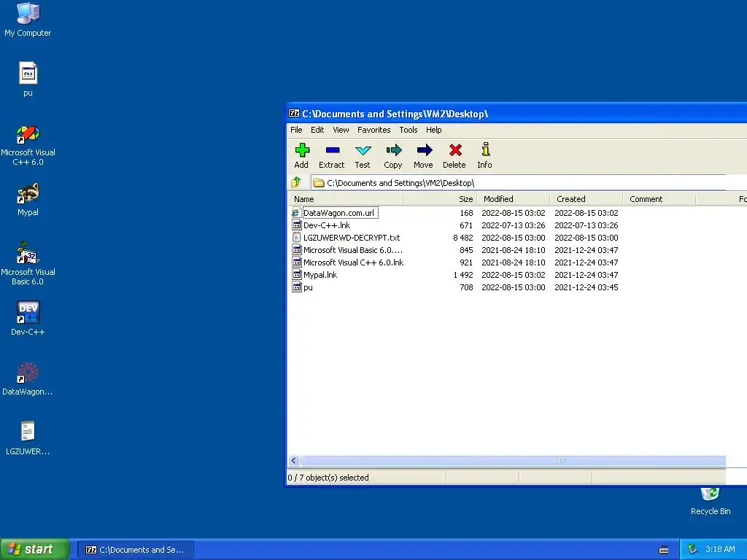Viewport: 747px width, 560px height.
Task: Select the pu file icon in list
Action: (x=296, y=287)
